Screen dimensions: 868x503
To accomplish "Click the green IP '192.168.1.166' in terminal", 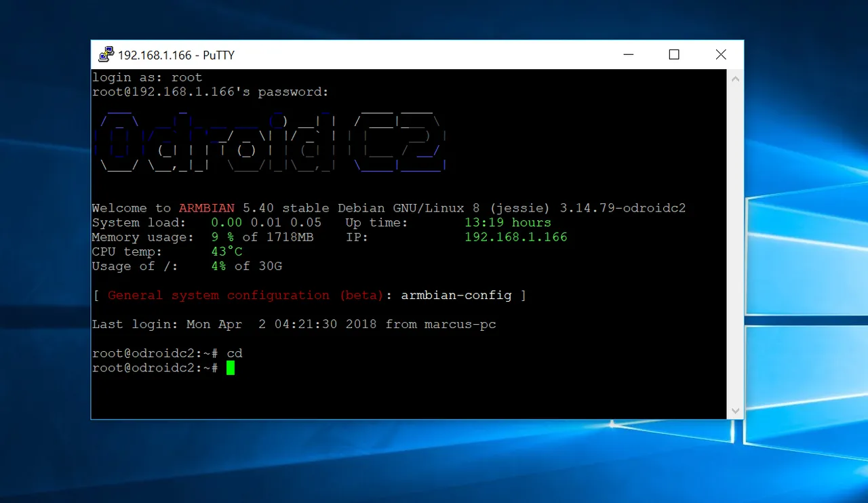I will [516, 237].
